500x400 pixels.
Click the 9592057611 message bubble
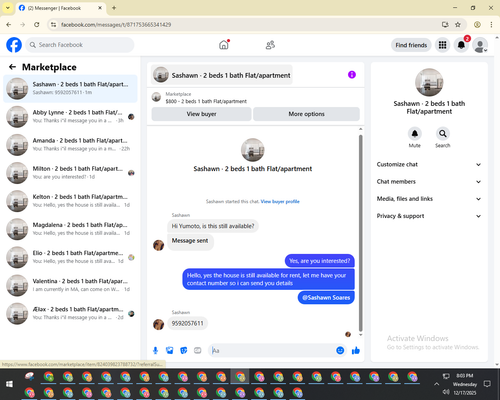coord(187,323)
